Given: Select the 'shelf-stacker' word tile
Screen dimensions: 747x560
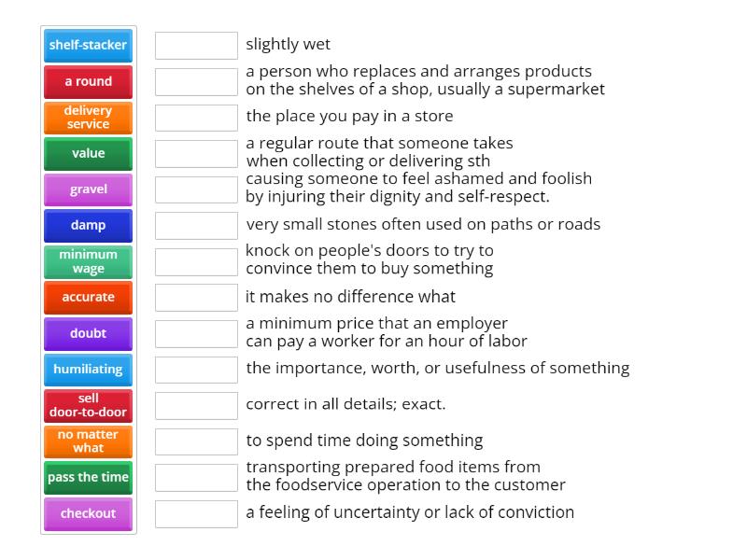Looking at the screenshot, I should 88,45.
